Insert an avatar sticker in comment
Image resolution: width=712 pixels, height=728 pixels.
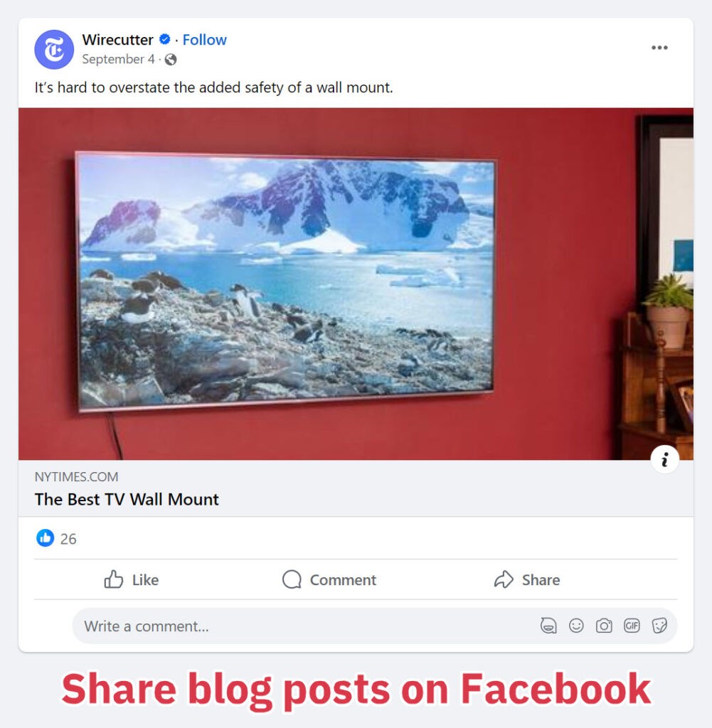point(548,626)
